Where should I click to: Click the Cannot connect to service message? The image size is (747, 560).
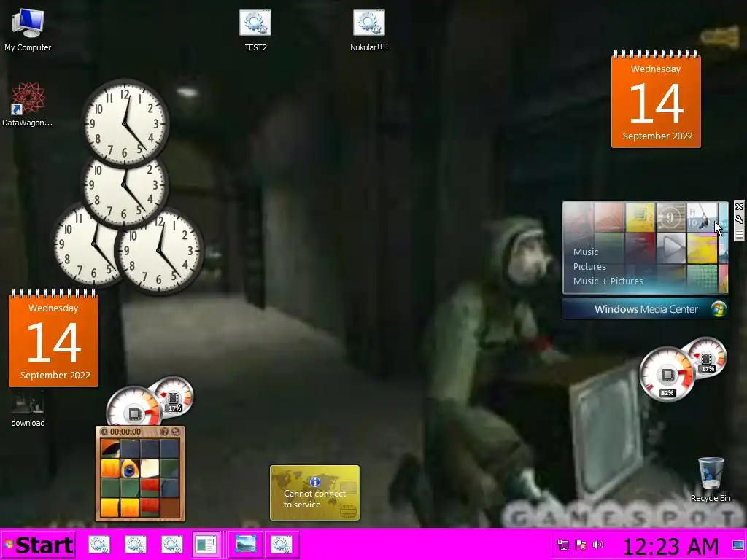coord(314,499)
